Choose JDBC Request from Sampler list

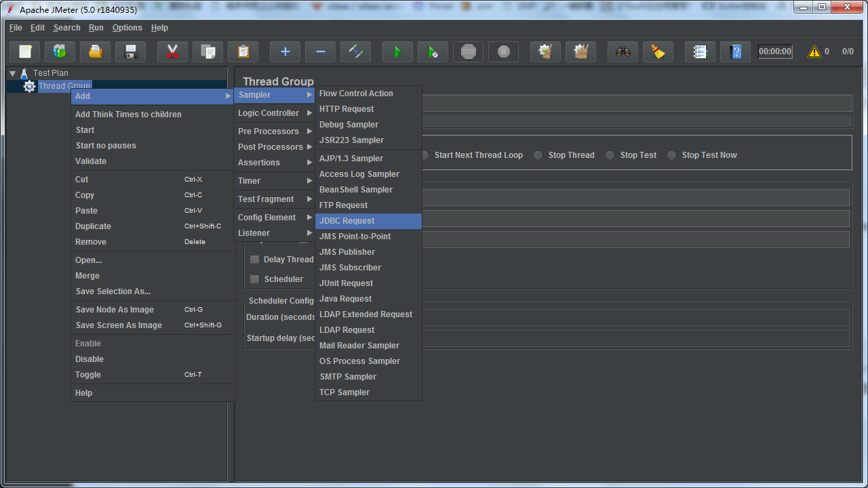368,221
